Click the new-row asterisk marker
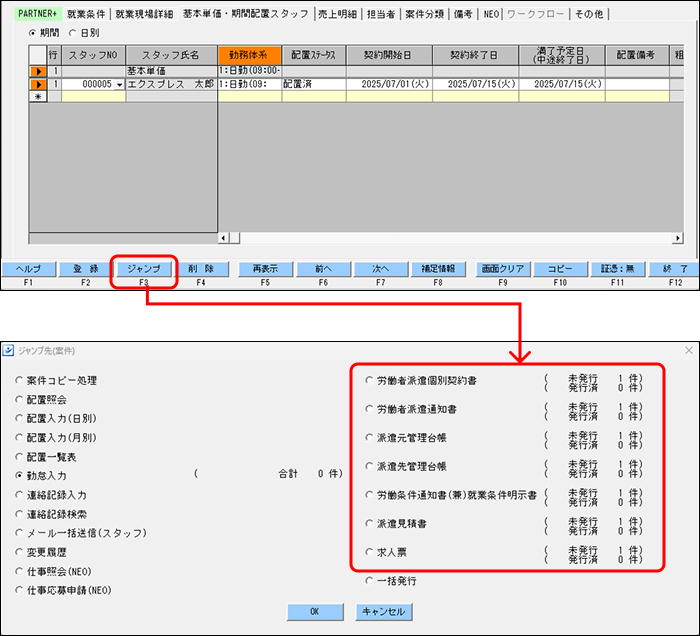 (x=38, y=96)
